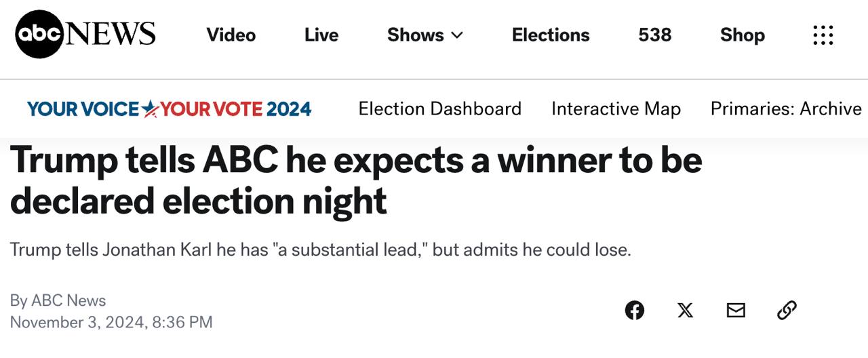Switch to Election Dashboard tab
The width and height of the screenshot is (868, 358).
439,108
